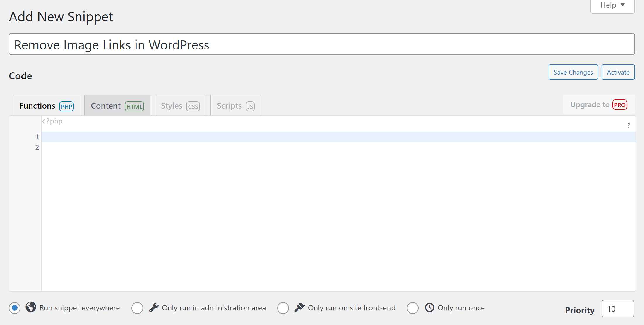Click the HTML badge on the Content tab
Image resolution: width=644 pixels, height=325 pixels.
pos(134,106)
